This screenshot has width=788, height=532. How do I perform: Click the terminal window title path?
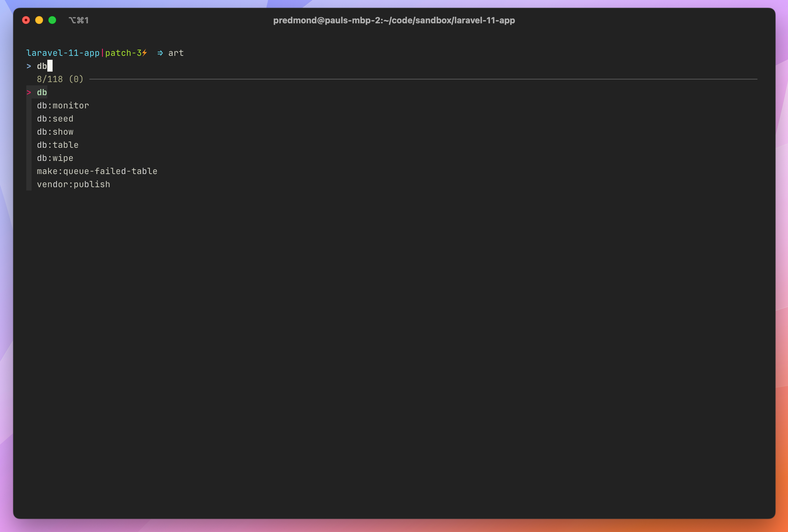[394, 20]
